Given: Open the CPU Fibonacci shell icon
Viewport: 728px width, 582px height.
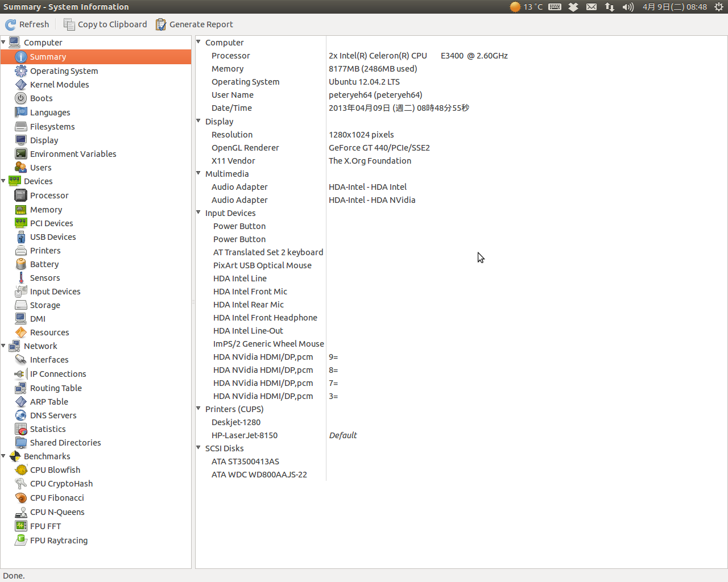Looking at the screenshot, I should pos(21,498).
